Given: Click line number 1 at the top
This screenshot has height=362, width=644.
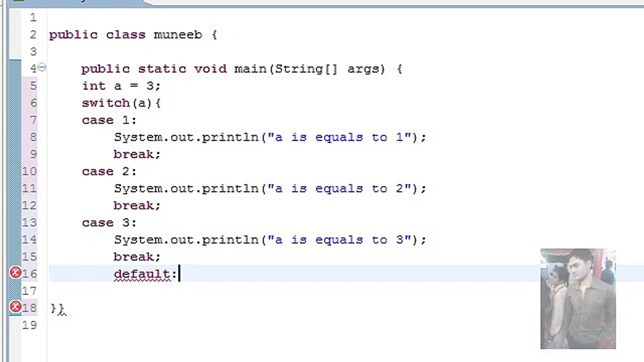Looking at the screenshot, I should click(33, 17).
